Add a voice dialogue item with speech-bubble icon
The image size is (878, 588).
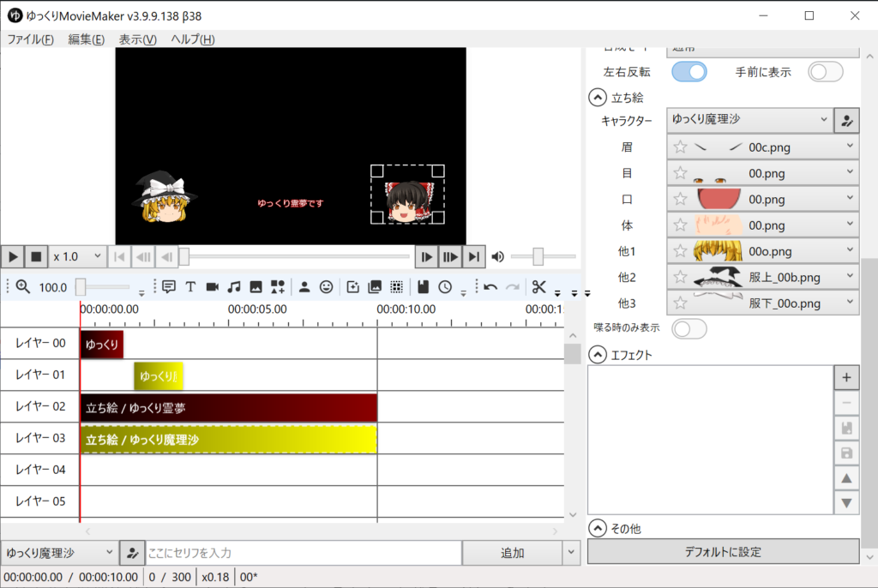(x=169, y=287)
